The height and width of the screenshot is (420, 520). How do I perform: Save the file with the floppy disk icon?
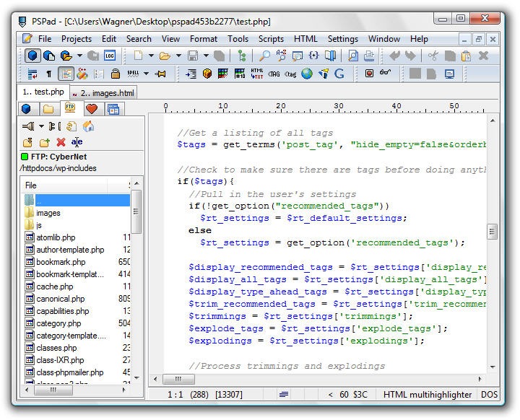click(193, 56)
